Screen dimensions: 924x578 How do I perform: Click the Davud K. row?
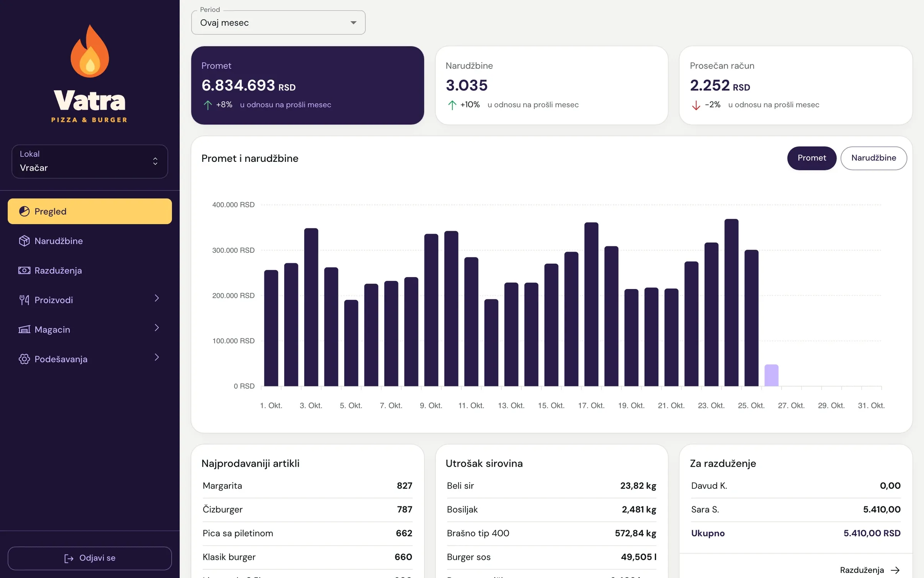796,486
